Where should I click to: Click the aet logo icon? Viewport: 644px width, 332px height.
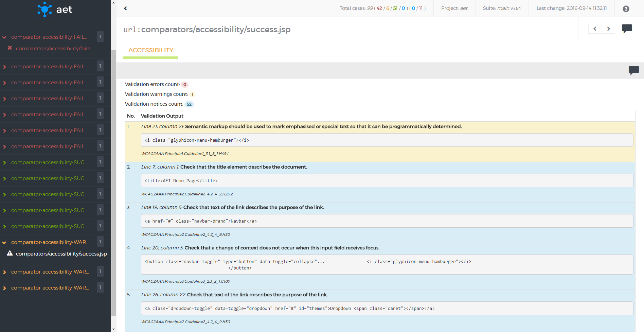pyautogui.click(x=44, y=10)
